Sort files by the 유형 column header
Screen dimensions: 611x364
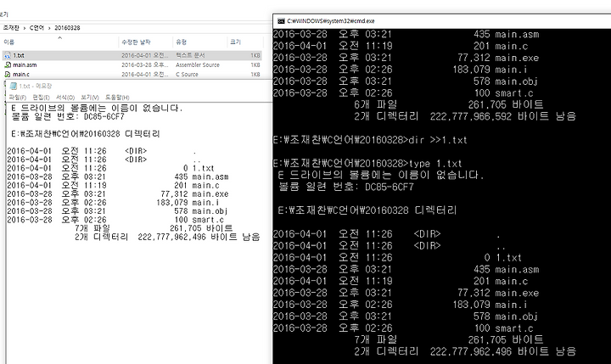click(182, 42)
